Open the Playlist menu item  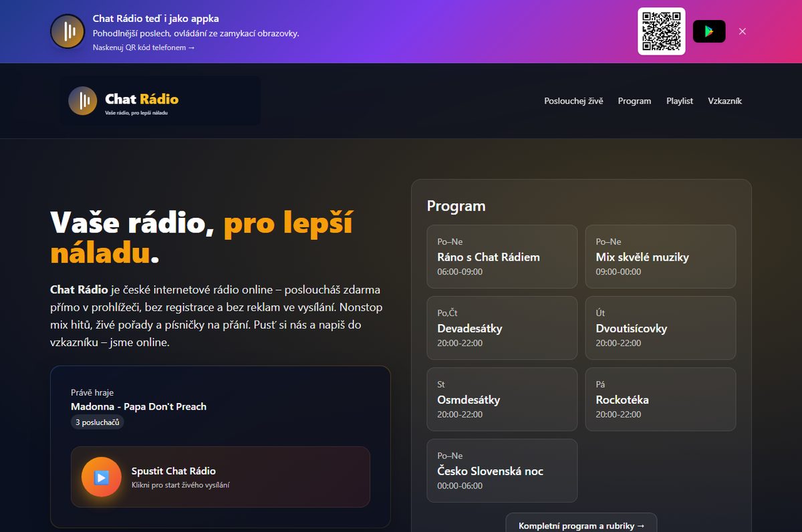pyautogui.click(x=680, y=101)
